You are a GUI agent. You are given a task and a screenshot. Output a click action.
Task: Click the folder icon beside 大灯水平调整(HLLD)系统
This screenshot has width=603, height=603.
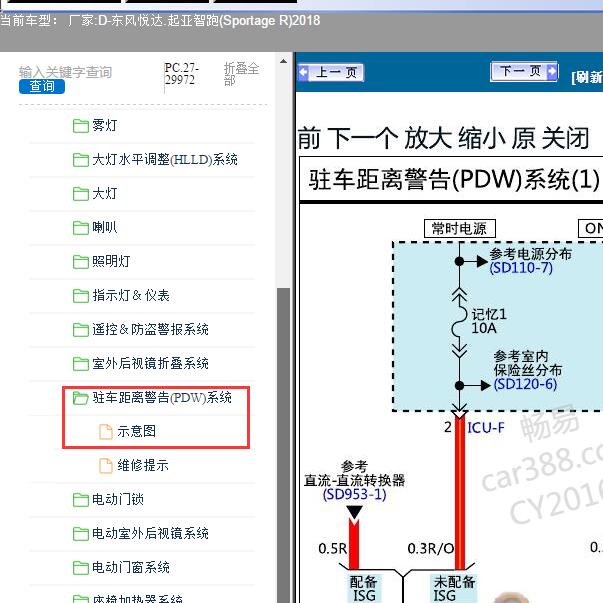(x=80, y=160)
